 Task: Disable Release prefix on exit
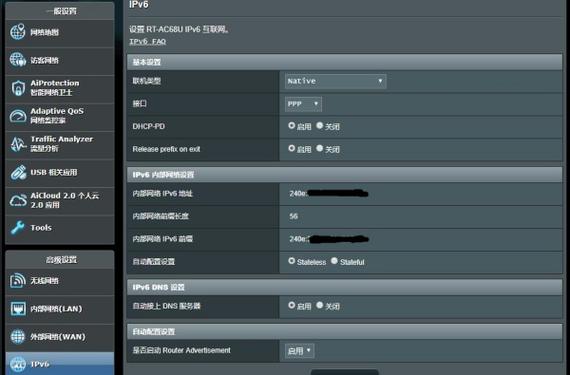320,148
